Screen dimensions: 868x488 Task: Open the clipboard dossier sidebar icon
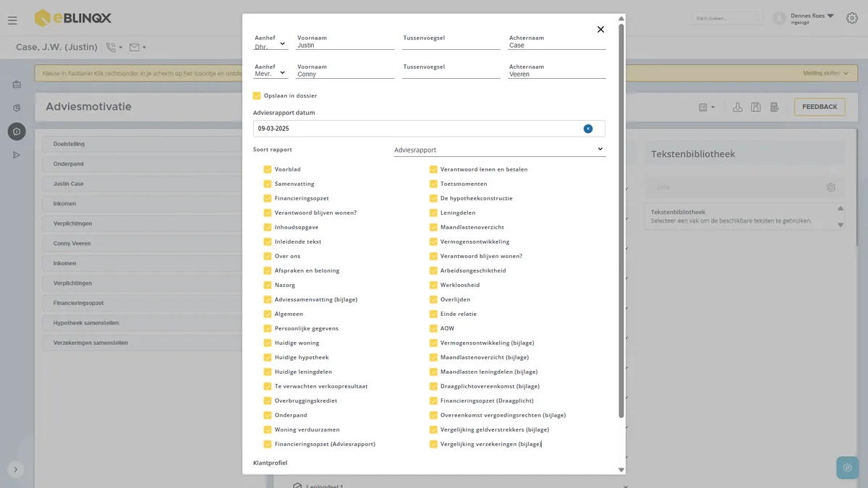coord(17,85)
